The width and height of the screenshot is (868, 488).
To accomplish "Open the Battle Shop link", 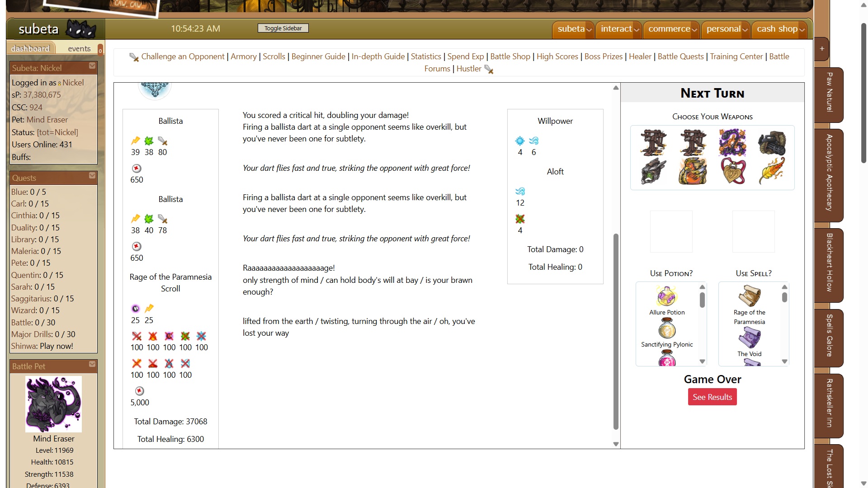I will pyautogui.click(x=510, y=56).
